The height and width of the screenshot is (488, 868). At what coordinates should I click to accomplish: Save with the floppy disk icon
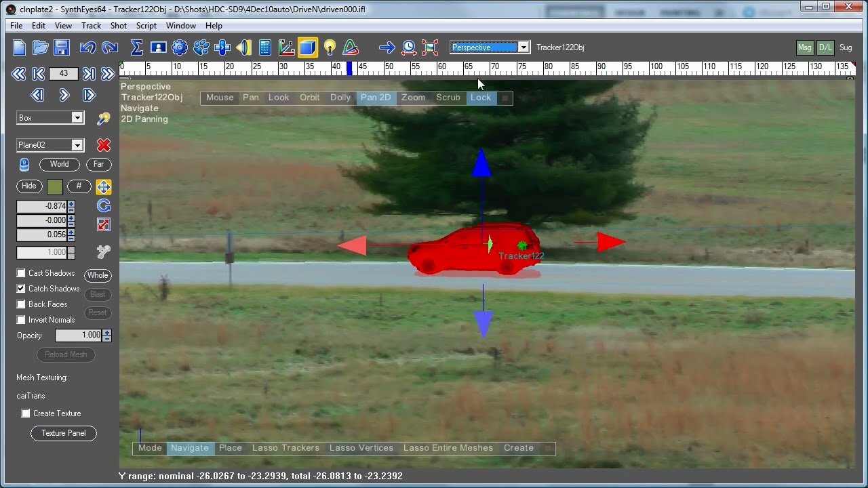(62, 47)
